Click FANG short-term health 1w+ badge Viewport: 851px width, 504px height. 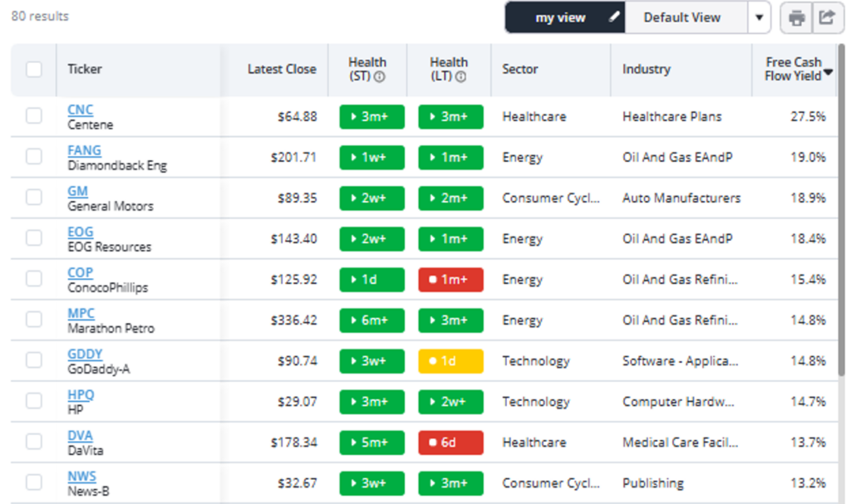point(371,157)
